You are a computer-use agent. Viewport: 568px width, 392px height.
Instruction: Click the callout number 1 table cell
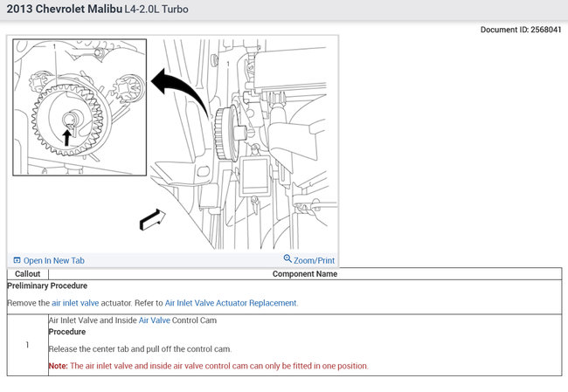[x=28, y=345]
